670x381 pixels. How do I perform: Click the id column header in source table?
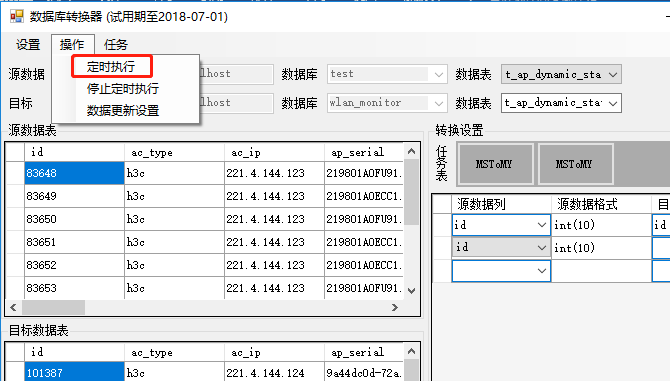[x=74, y=152]
